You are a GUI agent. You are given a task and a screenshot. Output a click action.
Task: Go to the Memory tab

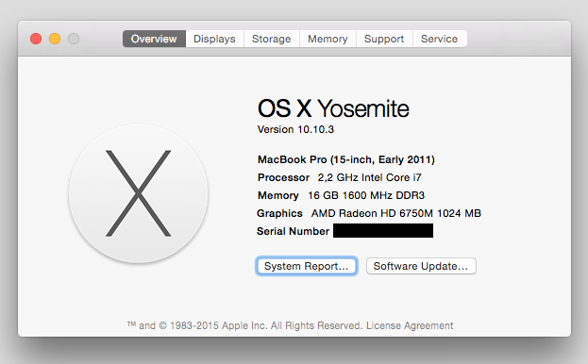[x=328, y=39]
